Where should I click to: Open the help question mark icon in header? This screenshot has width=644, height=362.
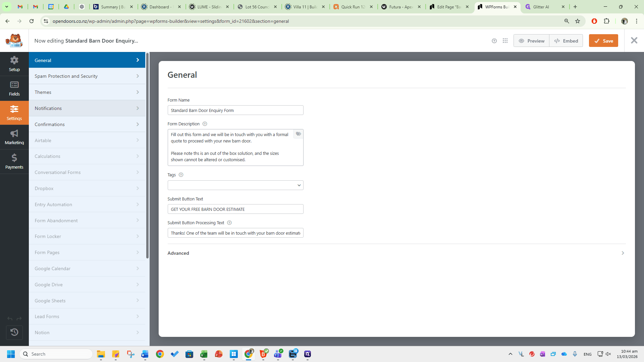(x=494, y=41)
